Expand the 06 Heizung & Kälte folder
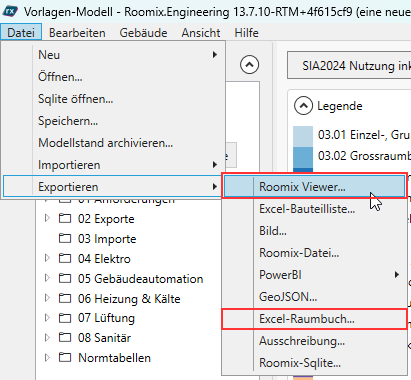Screen dimensions: 411x380 (x=47, y=298)
